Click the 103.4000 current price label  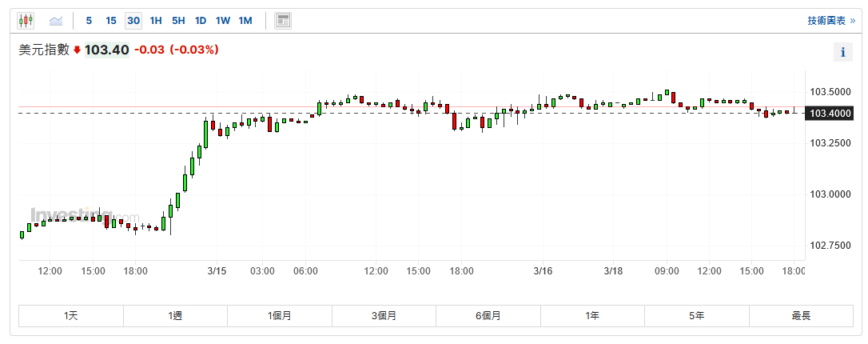click(830, 114)
